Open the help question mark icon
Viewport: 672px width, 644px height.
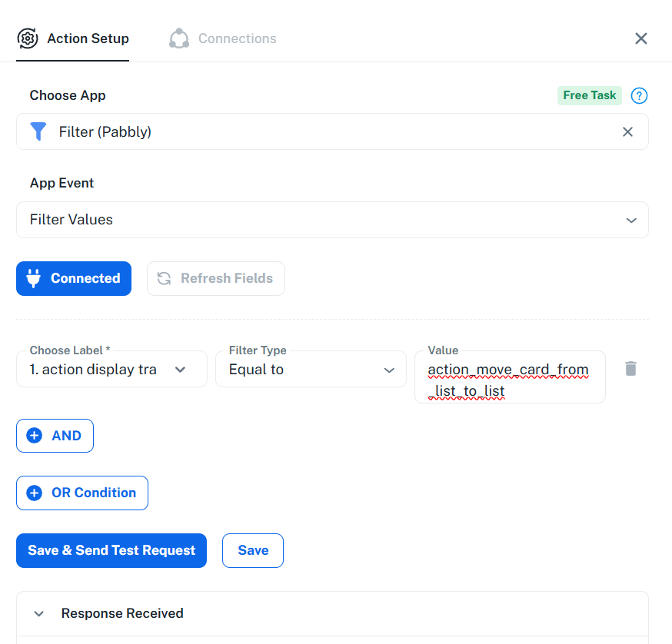click(639, 95)
